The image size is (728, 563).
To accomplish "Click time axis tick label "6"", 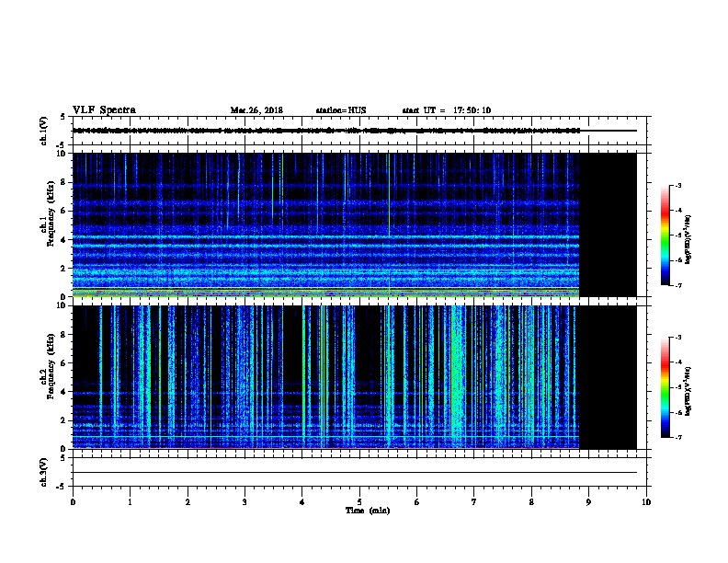I will pyautogui.click(x=416, y=502).
